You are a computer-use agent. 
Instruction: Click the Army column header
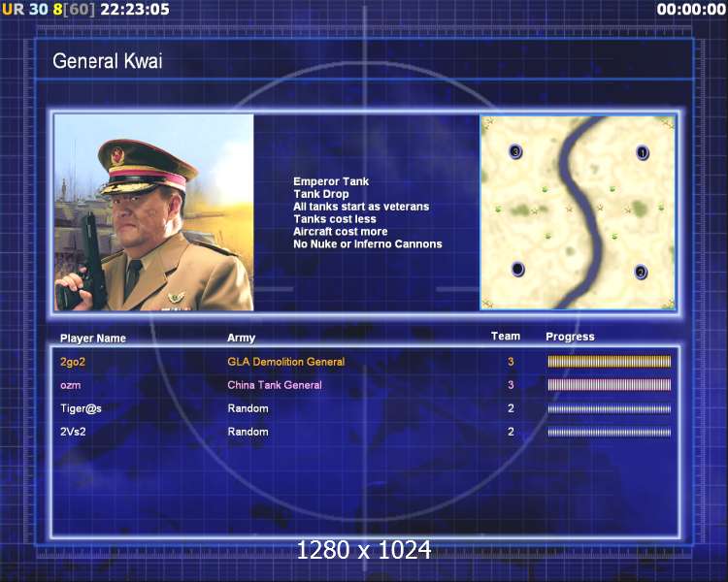point(241,338)
